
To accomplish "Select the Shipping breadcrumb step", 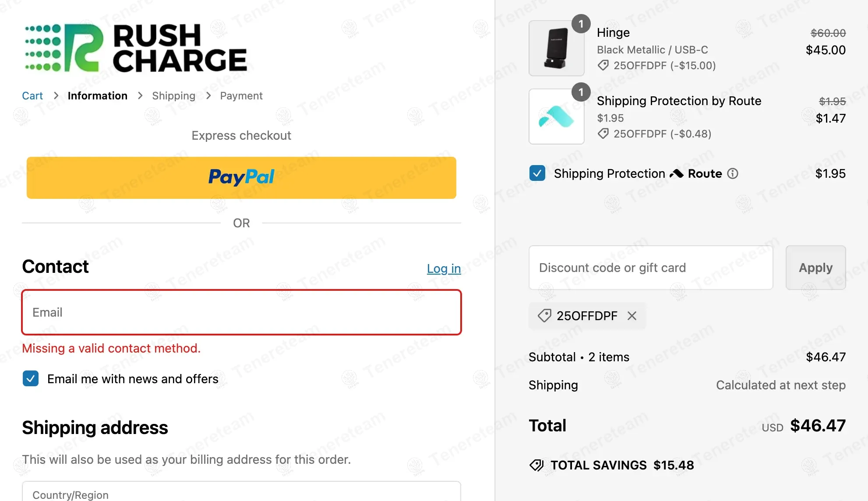I will 173,96.
